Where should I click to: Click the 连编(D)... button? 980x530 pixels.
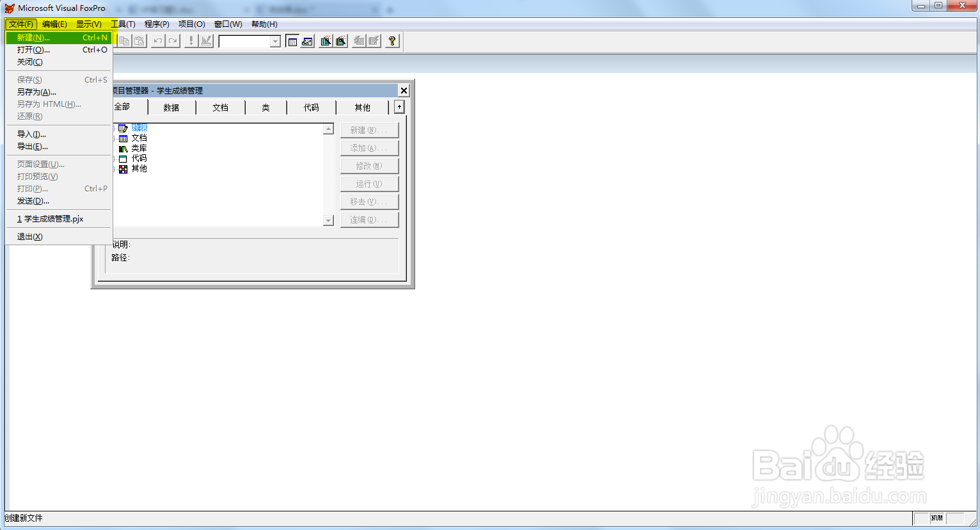[x=369, y=220]
